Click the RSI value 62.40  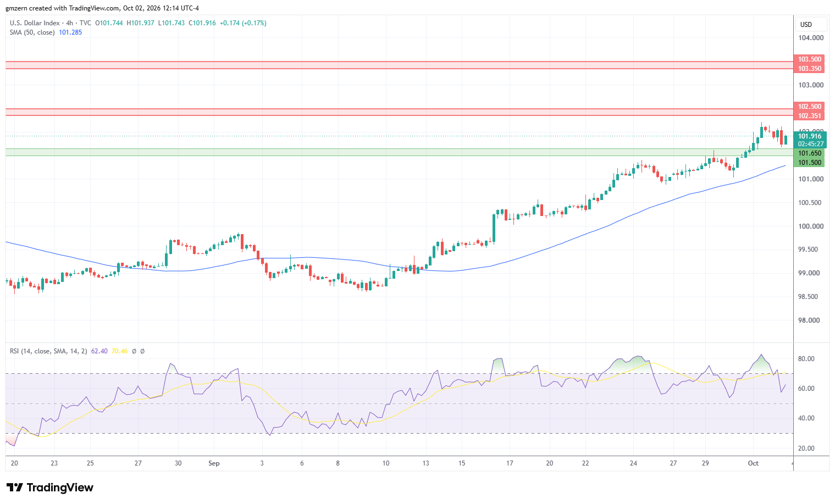click(x=99, y=351)
